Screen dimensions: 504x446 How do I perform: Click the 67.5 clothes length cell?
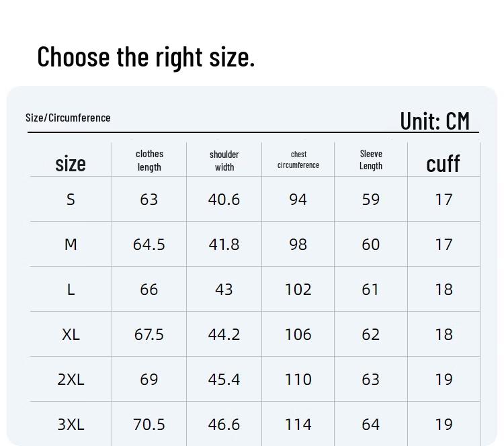[x=149, y=334]
